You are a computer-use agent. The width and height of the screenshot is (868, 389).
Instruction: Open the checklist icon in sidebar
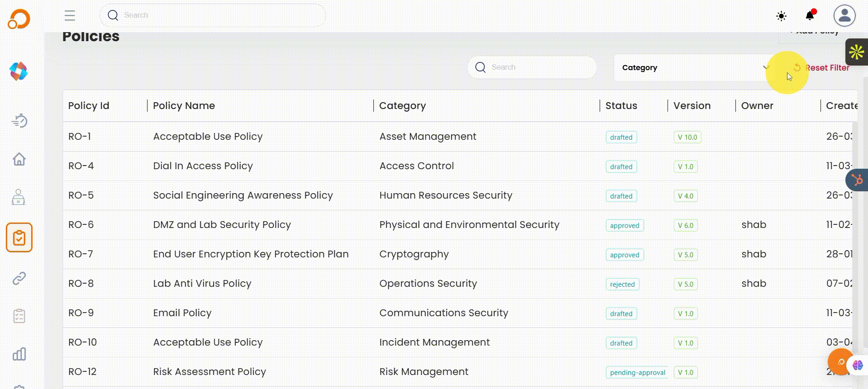[19, 316]
